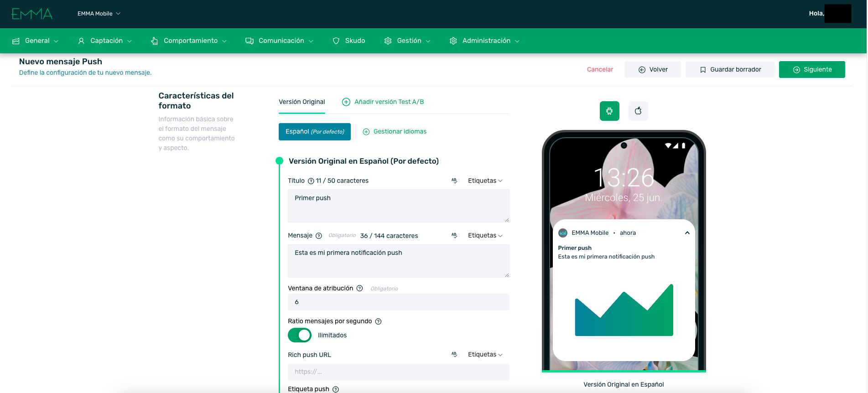The image size is (868, 393).
Task: Select the Versión Original tab
Action: point(302,102)
